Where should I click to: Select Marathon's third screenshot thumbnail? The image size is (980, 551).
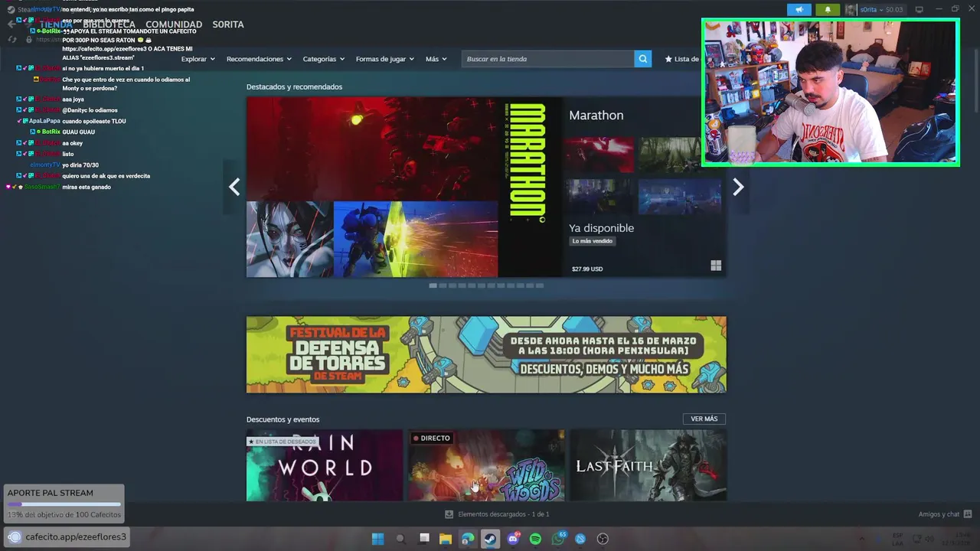pos(599,197)
